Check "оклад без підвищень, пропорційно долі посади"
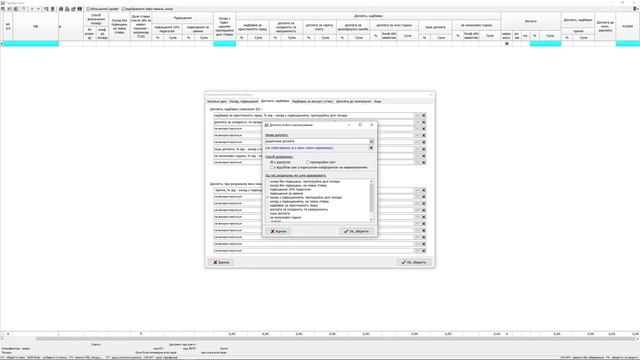Image resolution: width=640 pixels, height=360 pixels. pyautogui.click(x=268, y=182)
